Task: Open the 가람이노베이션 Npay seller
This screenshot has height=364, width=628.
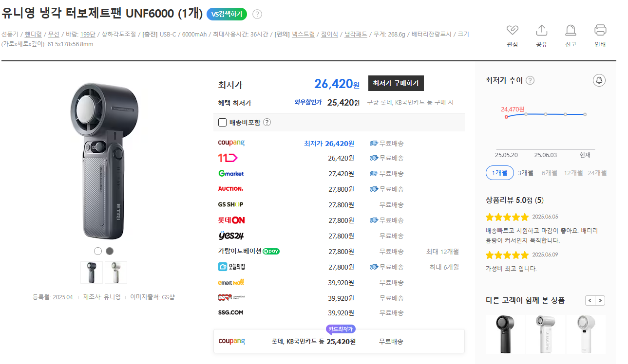Action: point(249,251)
